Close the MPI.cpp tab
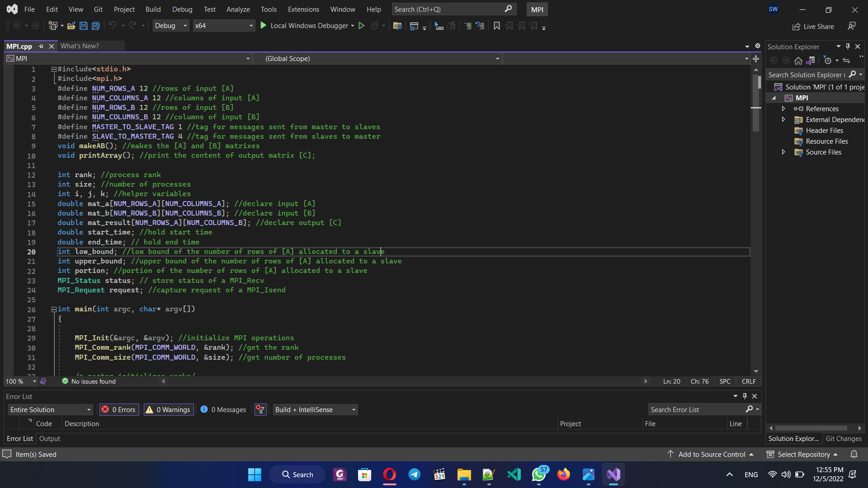Screen dimensions: 868x488 point(52,46)
